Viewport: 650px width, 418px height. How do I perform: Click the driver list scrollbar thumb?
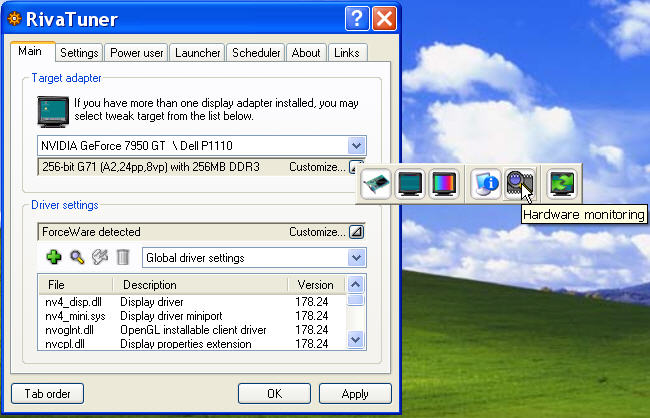tap(356, 300)
